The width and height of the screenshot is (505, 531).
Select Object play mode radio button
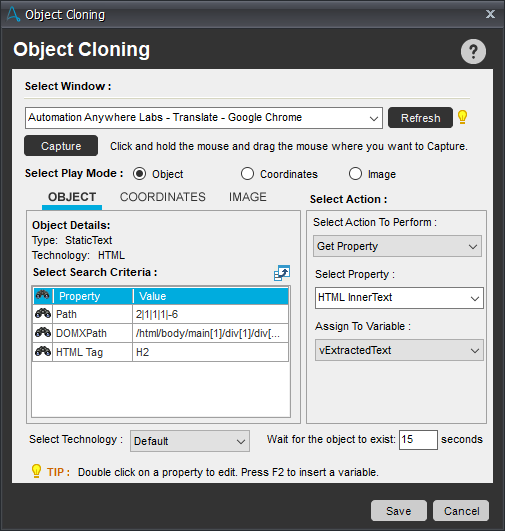pos(139,174)
